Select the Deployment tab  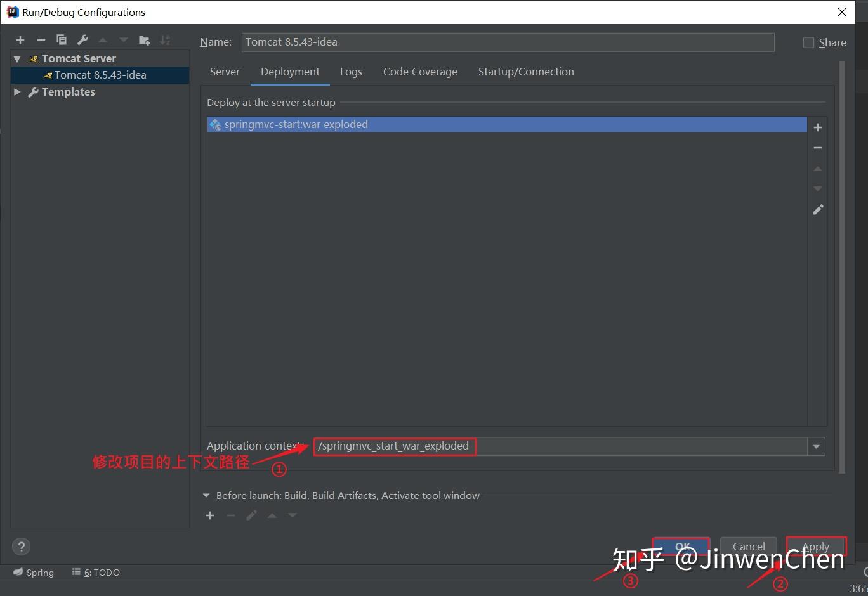290,72
